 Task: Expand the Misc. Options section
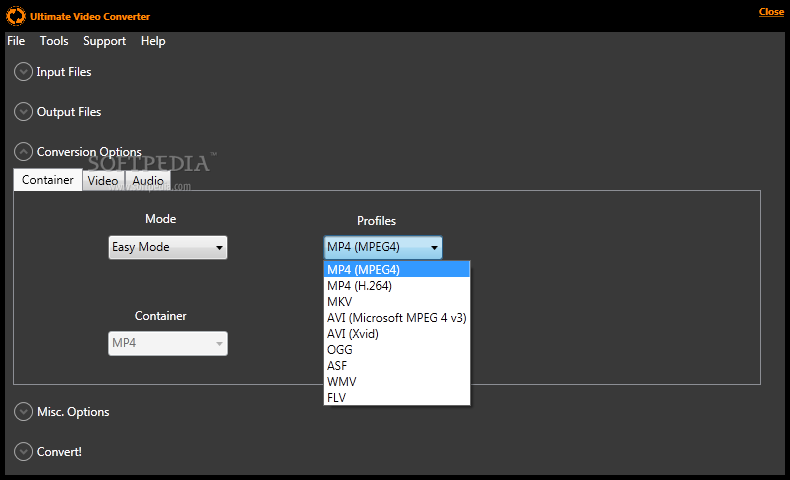(23, 412)
